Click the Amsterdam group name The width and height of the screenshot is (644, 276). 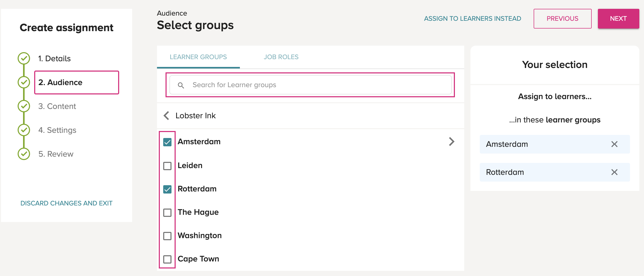click(199, 142)
